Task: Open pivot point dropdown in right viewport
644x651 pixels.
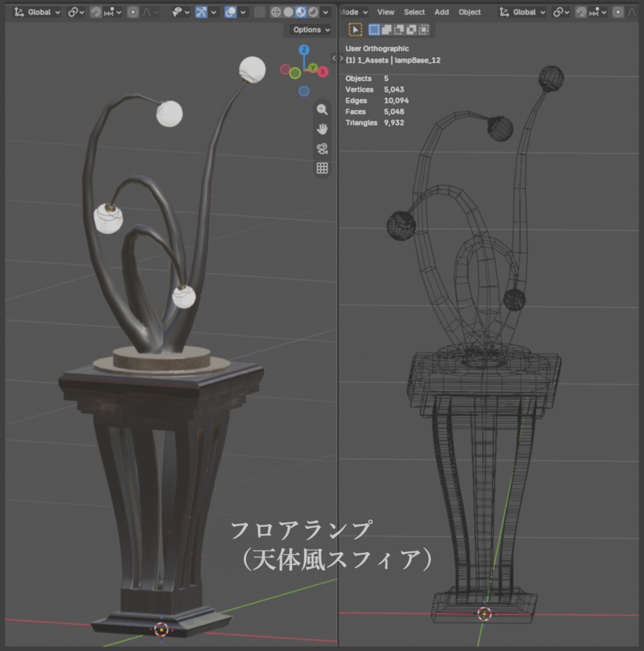Action: tap(561, 12)
